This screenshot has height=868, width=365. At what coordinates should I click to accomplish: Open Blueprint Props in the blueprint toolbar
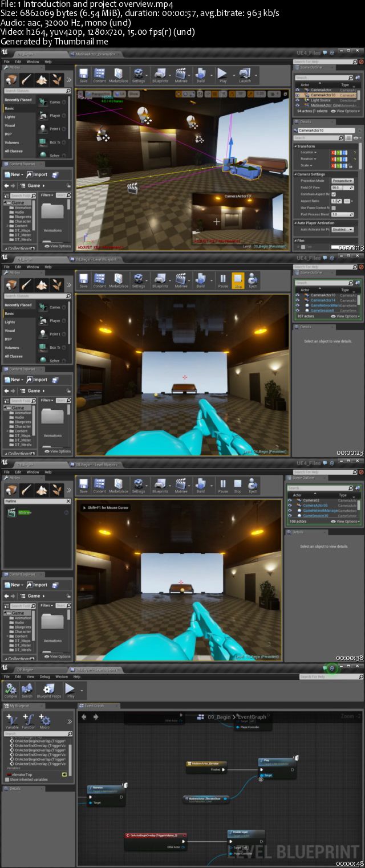tap(48, 691)
